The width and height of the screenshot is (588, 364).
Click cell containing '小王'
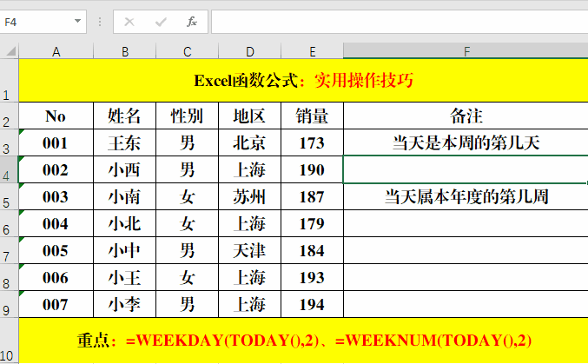coord(124,277)
